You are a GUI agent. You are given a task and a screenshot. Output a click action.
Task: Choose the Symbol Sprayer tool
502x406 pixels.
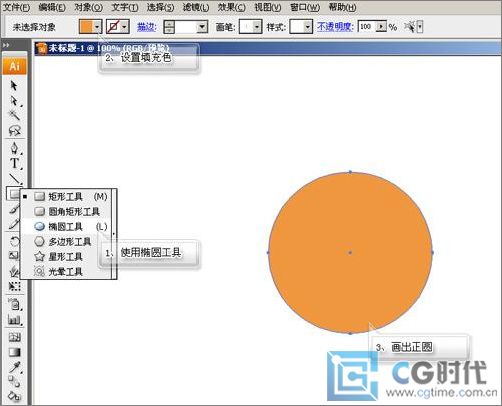coord(14,304)
